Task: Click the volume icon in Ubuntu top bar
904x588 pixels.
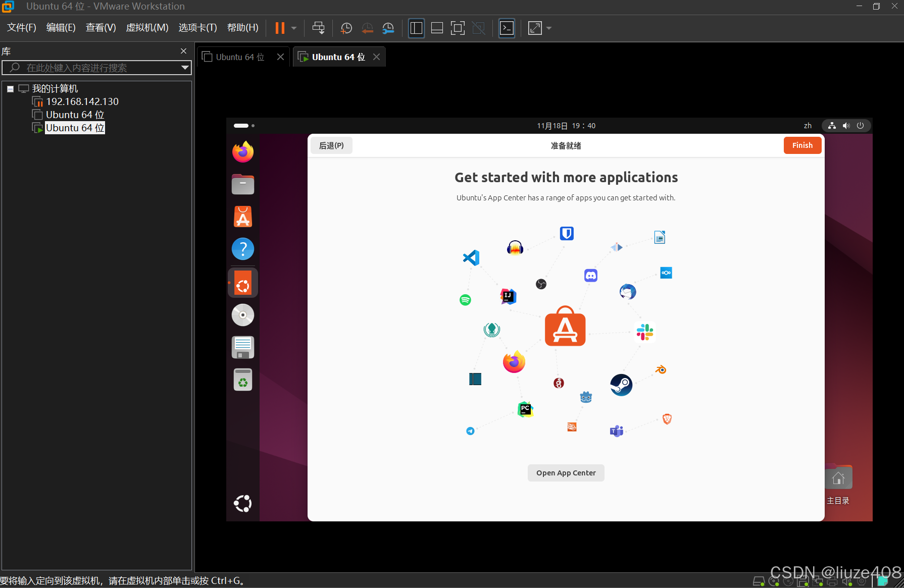Action: 846,126
